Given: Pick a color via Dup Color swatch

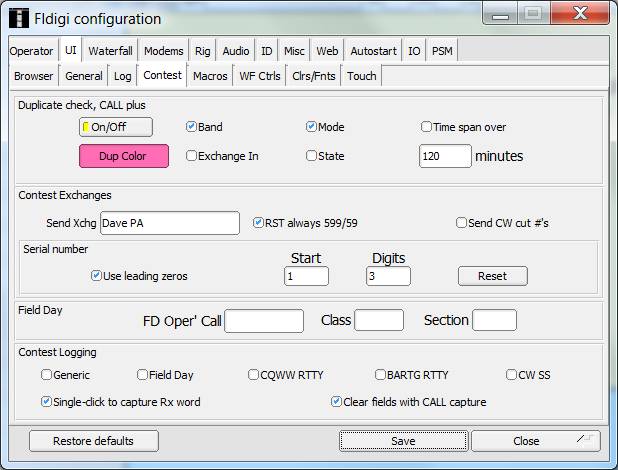Looking at the screenshot, I should tap(124, 156).
